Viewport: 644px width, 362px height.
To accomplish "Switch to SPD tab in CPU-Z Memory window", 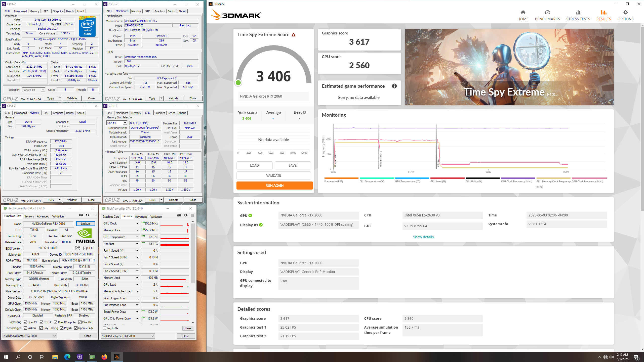I will click(46, 113).
